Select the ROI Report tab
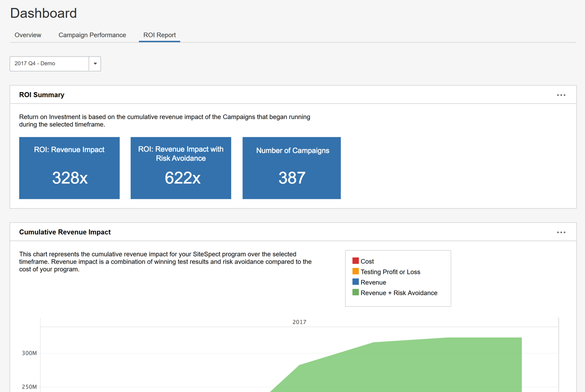Image resolution: width=585 pixels, height=392 pixels. [159, 35]
